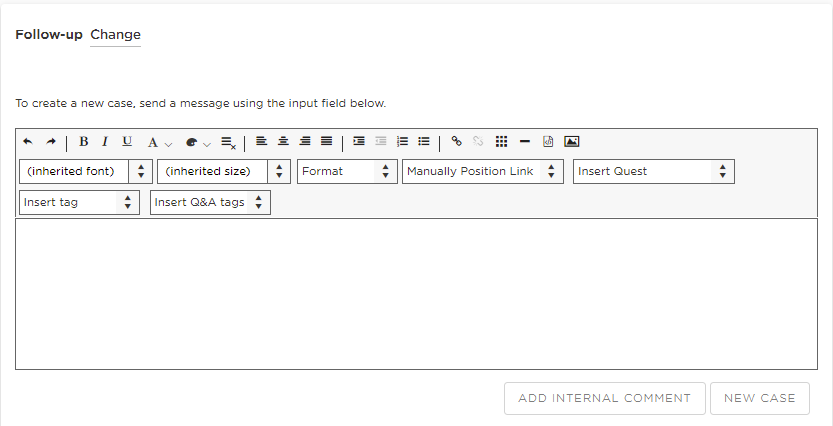
Task: Open the Insert Q&A tags dropdown
Action: tap(210, 202)
